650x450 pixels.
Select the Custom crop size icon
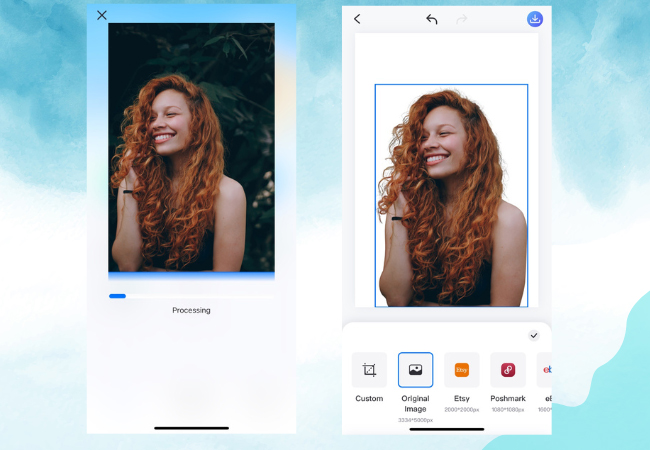369,370
